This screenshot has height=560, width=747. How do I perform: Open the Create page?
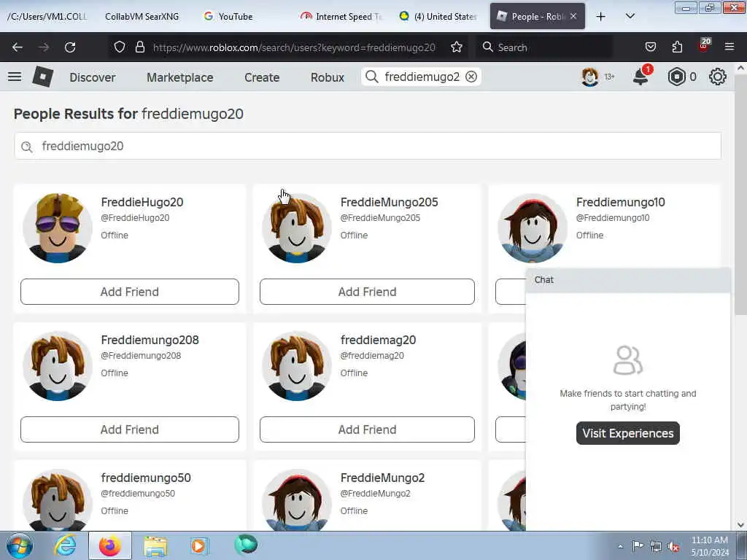[262, 77]
